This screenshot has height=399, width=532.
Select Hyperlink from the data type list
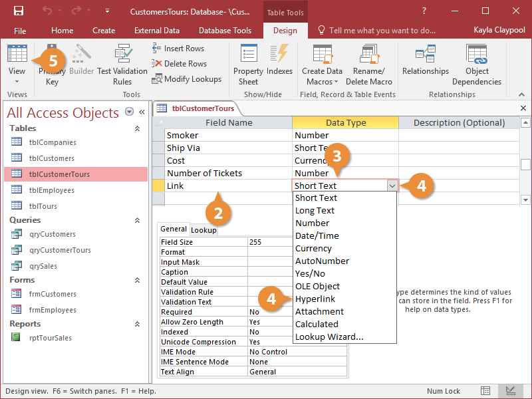coord(314,298)
